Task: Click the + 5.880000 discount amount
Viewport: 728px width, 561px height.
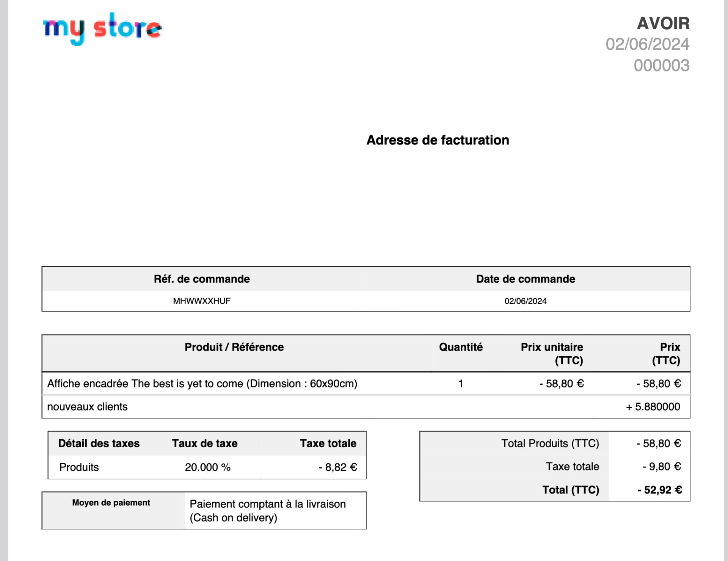Action: [x=653, y=407]
